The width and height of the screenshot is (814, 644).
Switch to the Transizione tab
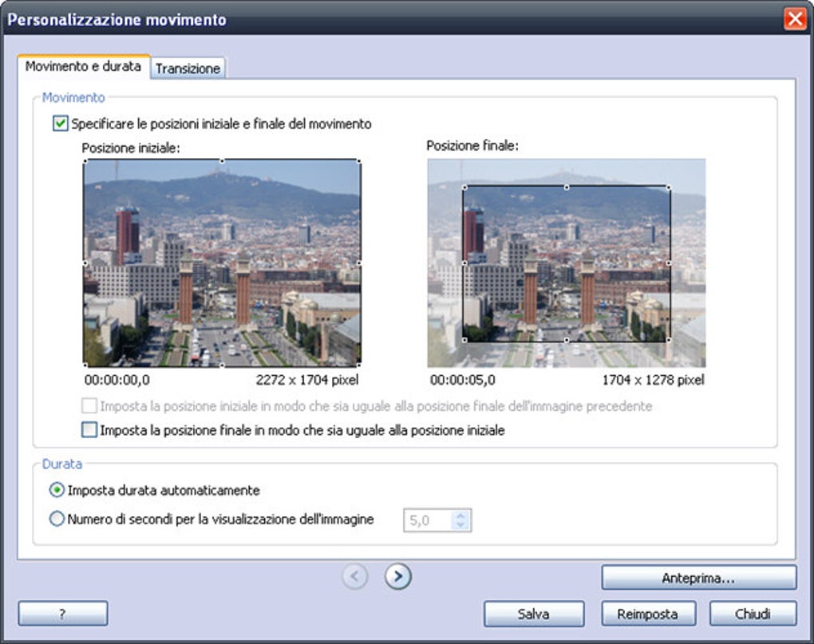188,69
